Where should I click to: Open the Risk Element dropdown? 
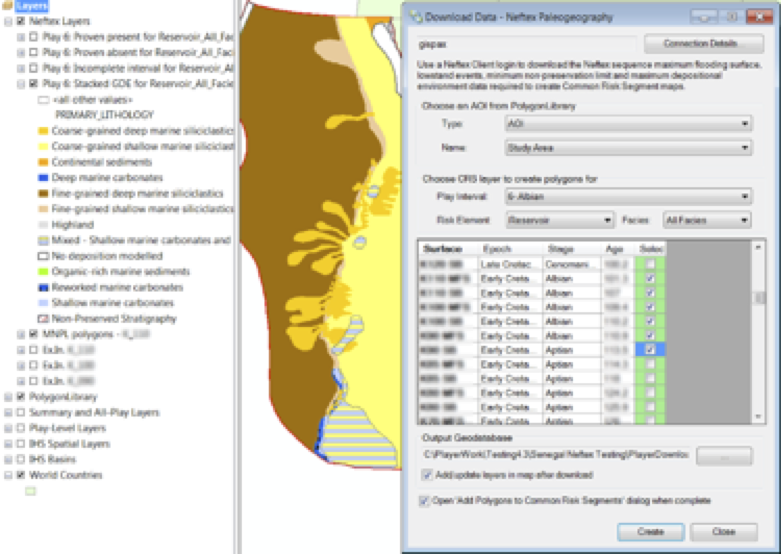coord(559,220)
